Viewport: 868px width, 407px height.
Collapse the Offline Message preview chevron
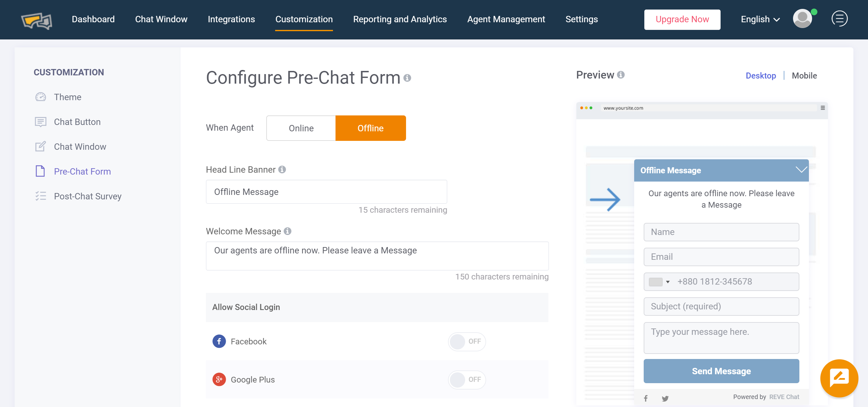point(801,169)
